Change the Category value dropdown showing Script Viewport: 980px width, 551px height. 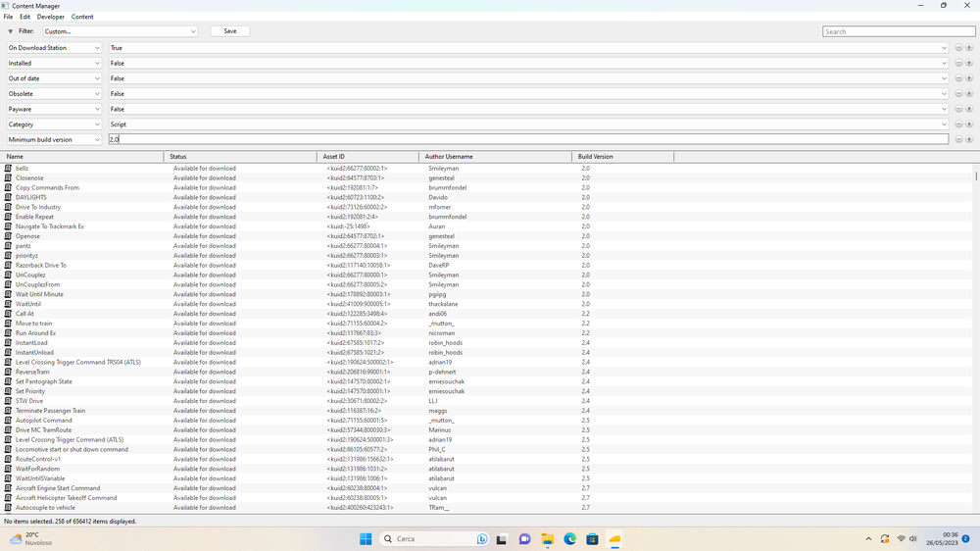(x=529, y=125)
